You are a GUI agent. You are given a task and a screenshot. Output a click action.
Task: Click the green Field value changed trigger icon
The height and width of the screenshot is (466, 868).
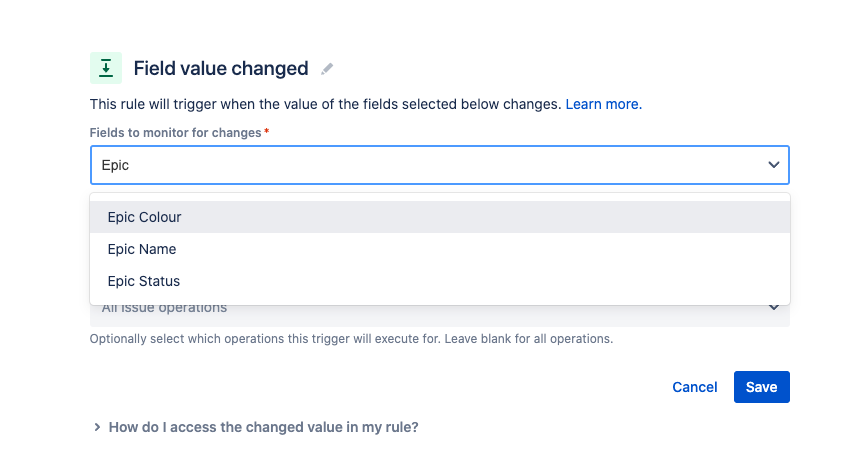(x=106, y=68)
